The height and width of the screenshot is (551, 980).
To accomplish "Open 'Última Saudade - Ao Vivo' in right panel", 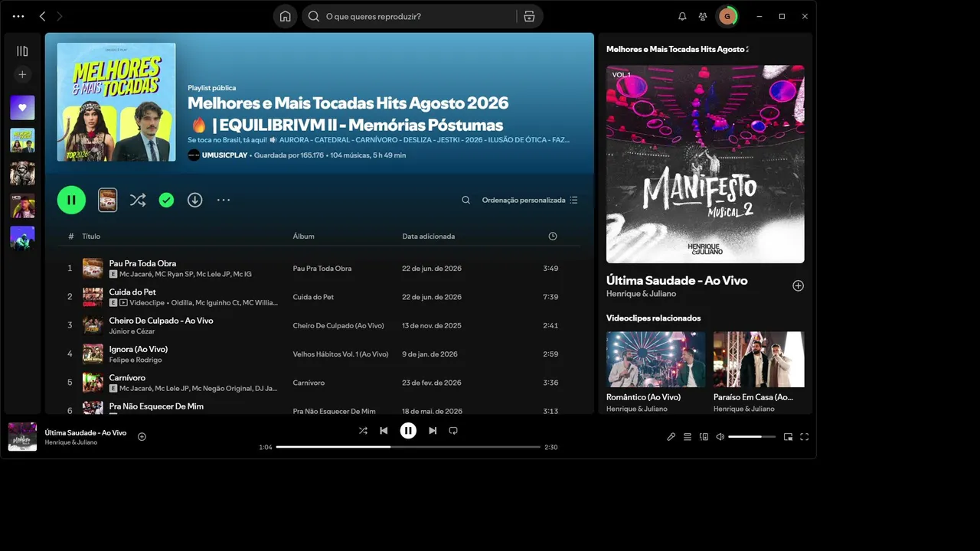I will (x=677, y=280).
